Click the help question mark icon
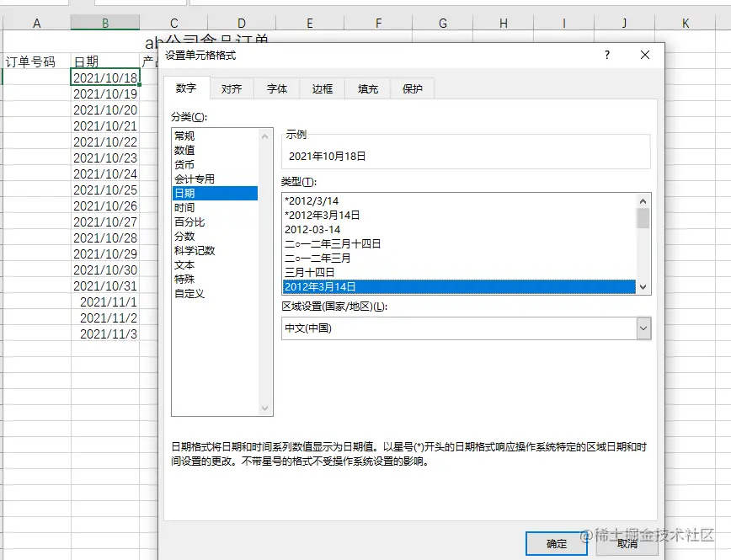 click(x=607, y=55)
